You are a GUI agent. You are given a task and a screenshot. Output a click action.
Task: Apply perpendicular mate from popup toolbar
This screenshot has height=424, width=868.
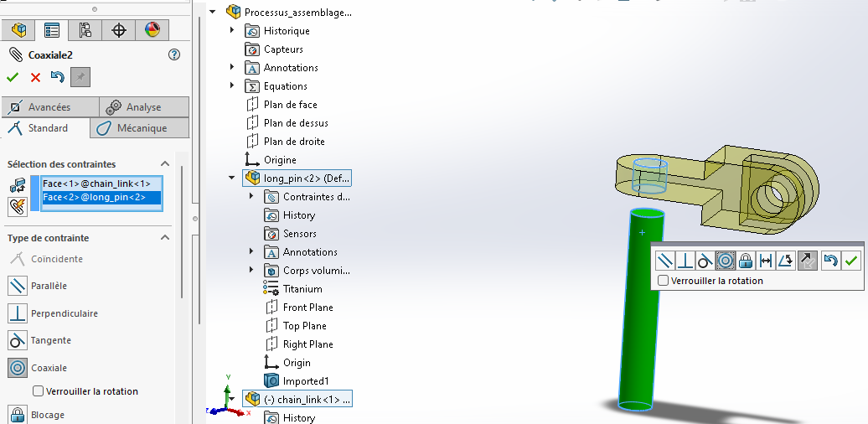click(685, 260)
